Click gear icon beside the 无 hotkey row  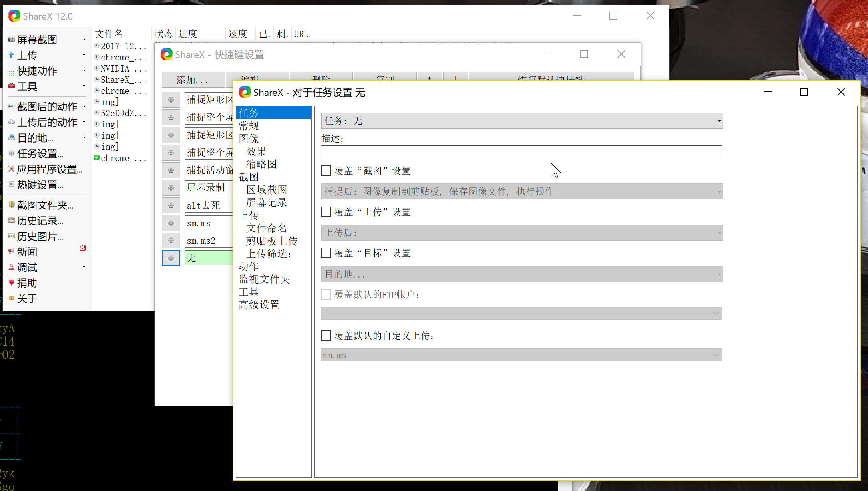point(171,258)
